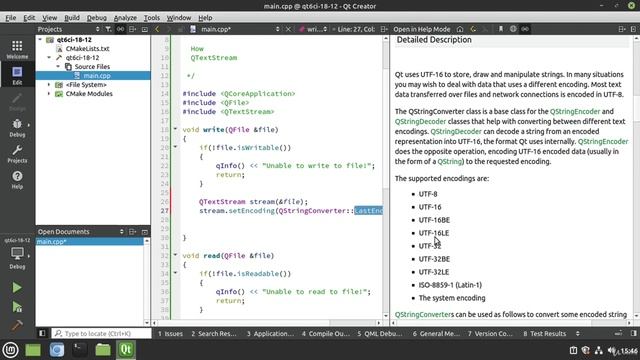Open the Tools menu

point(151,18)
